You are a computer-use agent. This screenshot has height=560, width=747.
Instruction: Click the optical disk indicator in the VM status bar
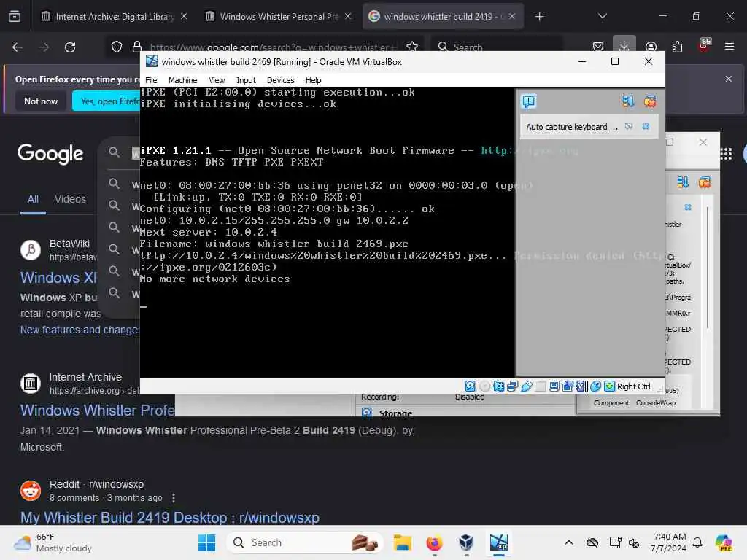click(x=484, y=386)
